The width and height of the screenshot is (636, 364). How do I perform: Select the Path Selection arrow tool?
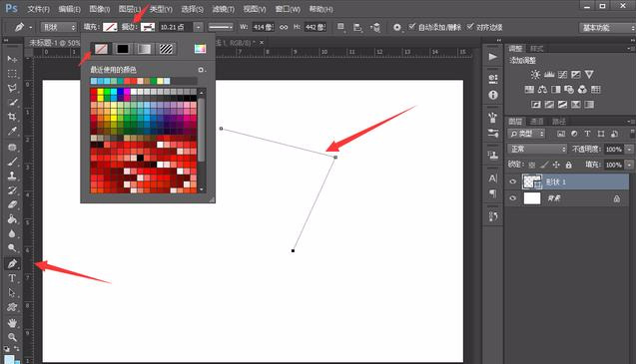click(12, 292)
